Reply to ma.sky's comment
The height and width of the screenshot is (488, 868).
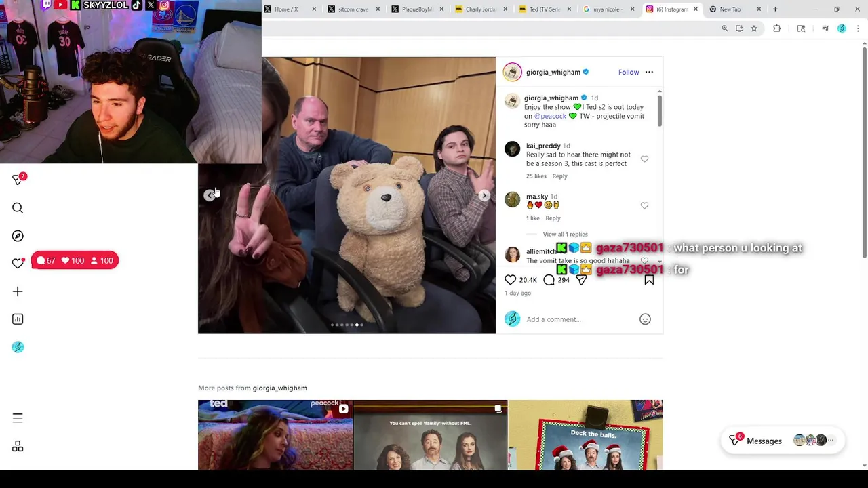click(553, 218)
